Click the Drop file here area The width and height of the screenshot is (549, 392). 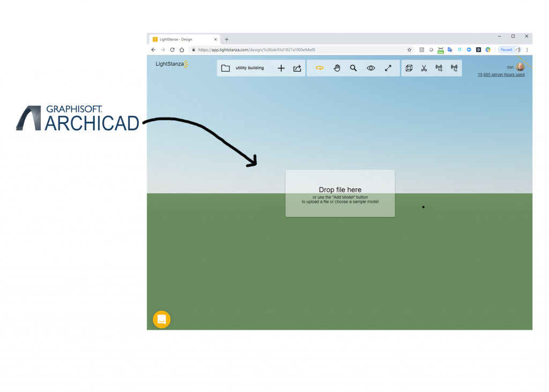pos(340,194)
